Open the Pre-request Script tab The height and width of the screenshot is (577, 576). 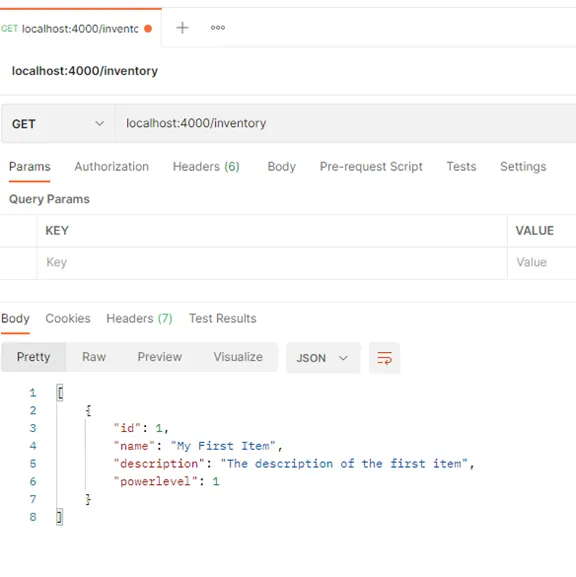click(x=371, y=167)
